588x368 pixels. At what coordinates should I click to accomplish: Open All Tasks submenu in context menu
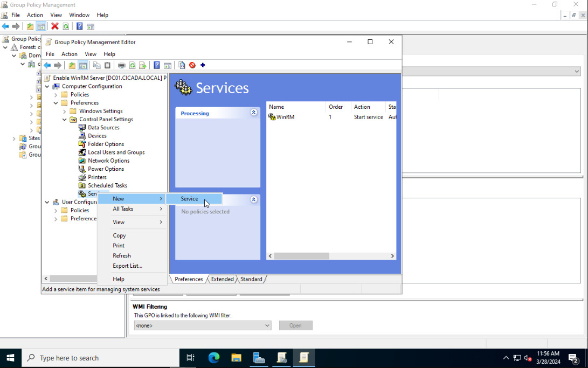(x=132, y=209)
